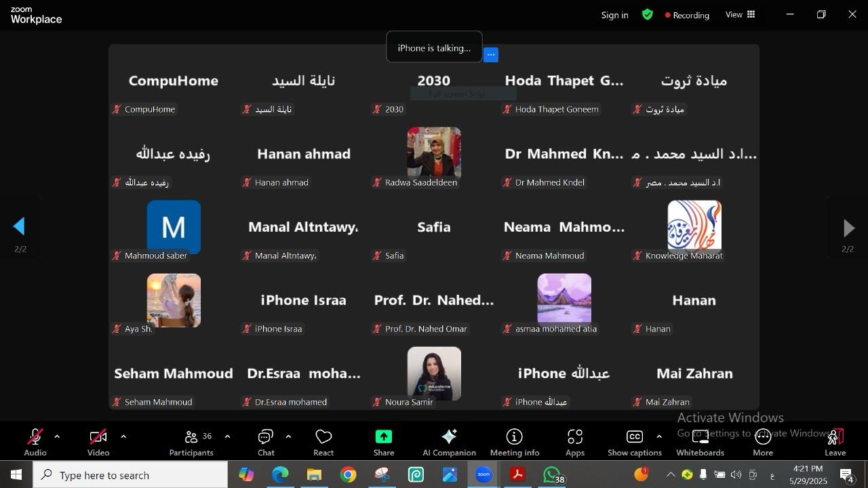Open Meeting info
The width and height of the screenshot is (868, 488).
coord(514,442)
